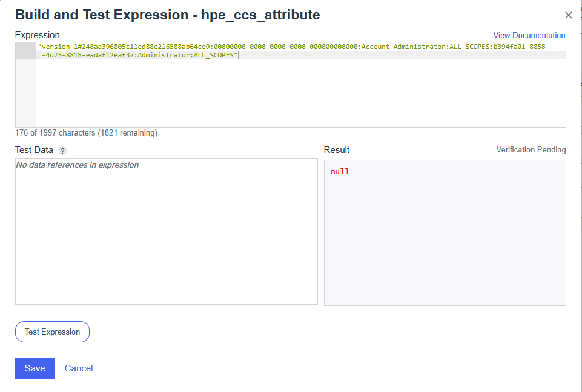Click the null value in the Result panel
582x392 pixels.
tap(339, 172)
